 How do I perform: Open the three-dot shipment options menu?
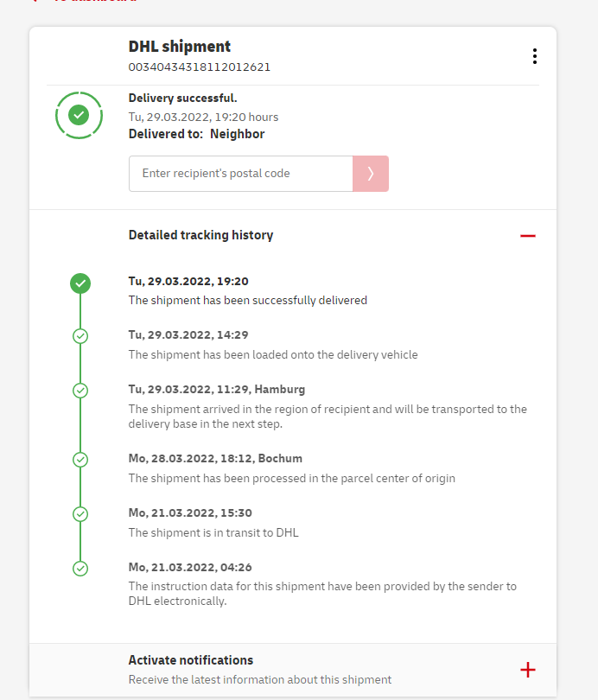coord(535,56)
